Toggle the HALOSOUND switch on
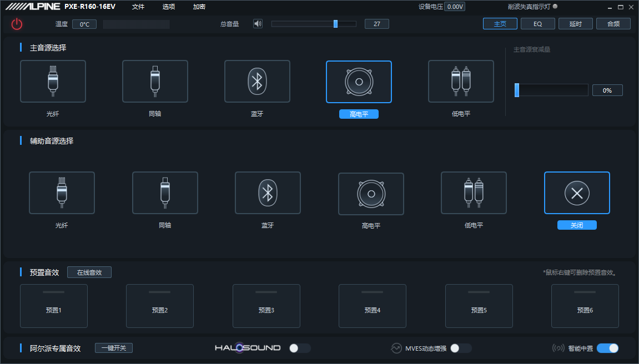639x364 pixels. click(x=300, y=348)
